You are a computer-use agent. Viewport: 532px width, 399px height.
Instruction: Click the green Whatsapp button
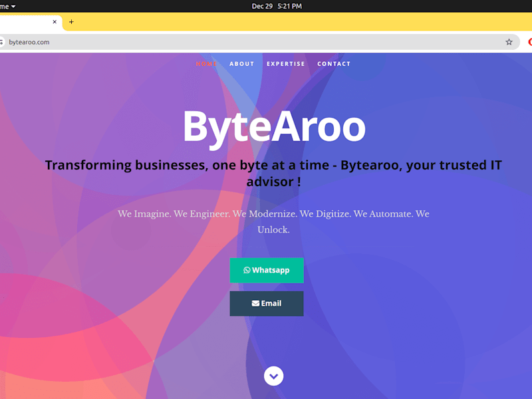[x=267, y=271]
